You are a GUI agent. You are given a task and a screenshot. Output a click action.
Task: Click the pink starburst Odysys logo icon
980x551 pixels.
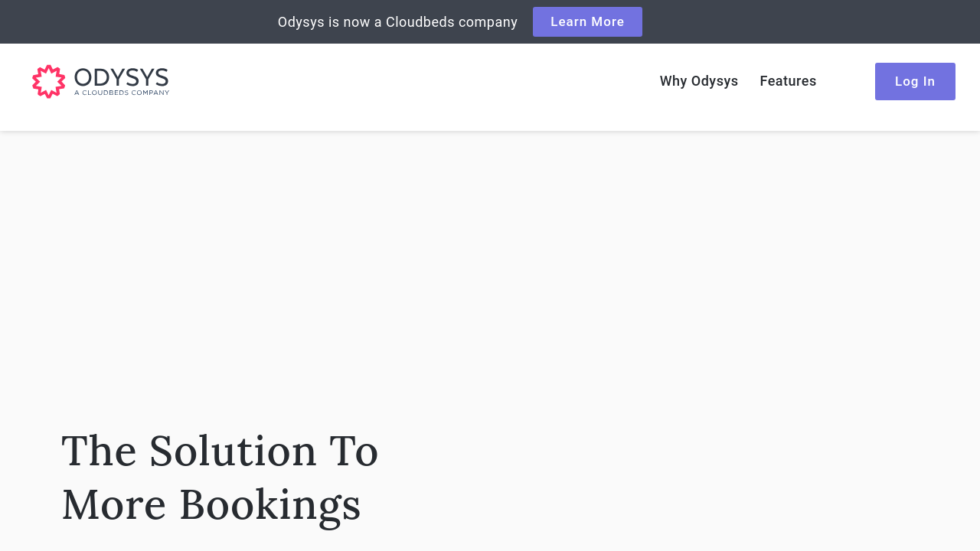point(49,81)
